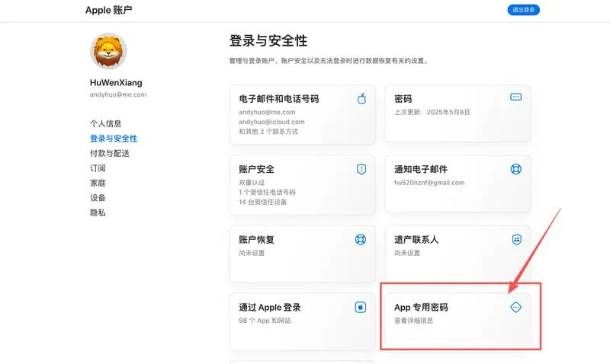Screen dimensions: 610x364
Task: Click the Apple 账户 header title
Action: point(108,10)
